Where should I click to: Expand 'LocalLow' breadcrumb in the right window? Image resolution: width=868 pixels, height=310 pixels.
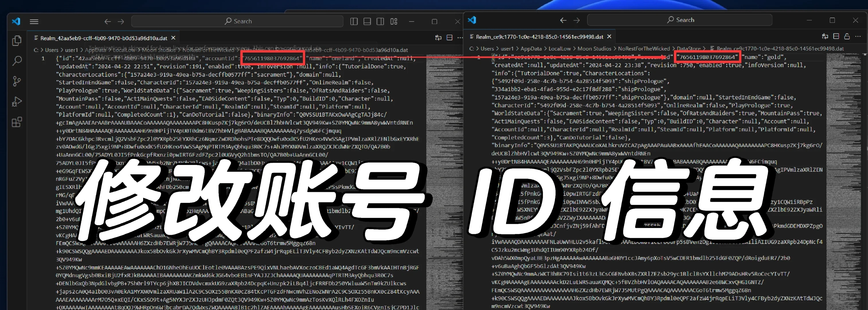[560, 49]
